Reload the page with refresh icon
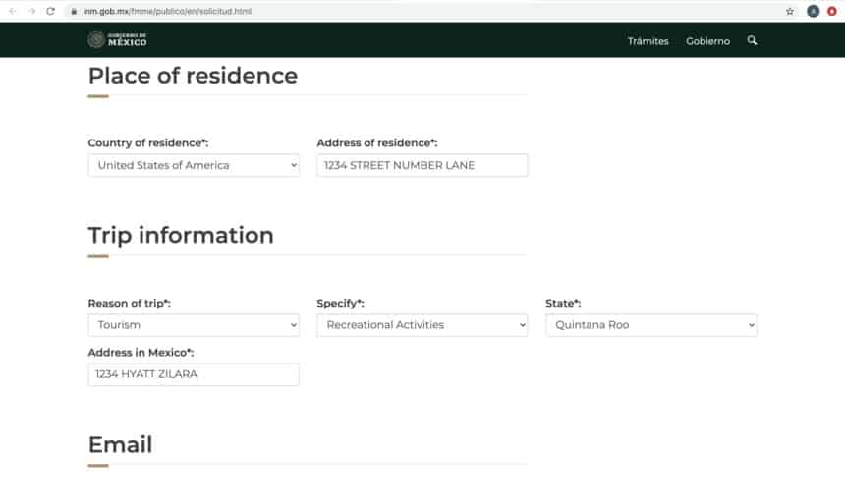 point(51,12)
